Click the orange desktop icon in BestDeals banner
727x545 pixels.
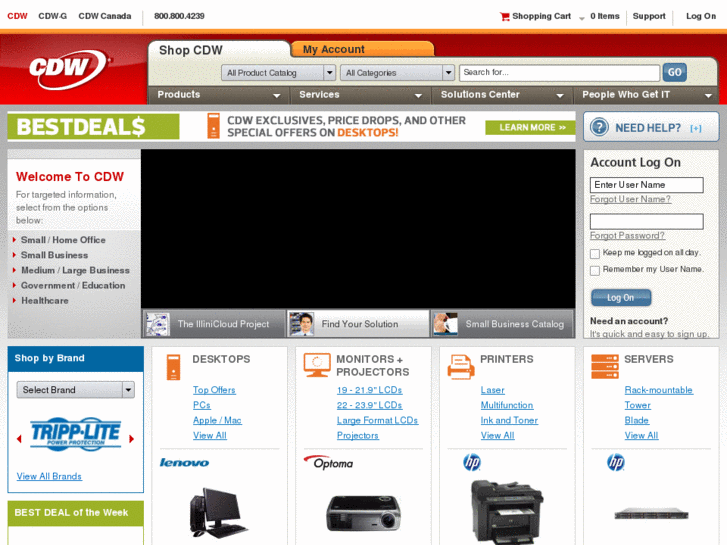coord(213,126)
